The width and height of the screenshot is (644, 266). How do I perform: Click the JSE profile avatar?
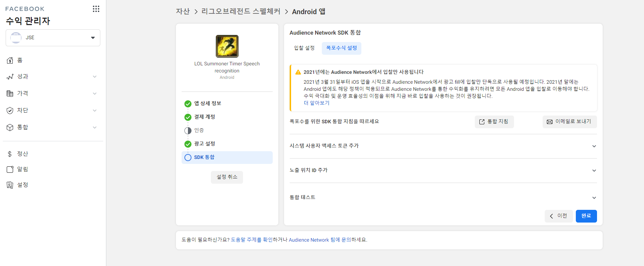click(16, 38)
